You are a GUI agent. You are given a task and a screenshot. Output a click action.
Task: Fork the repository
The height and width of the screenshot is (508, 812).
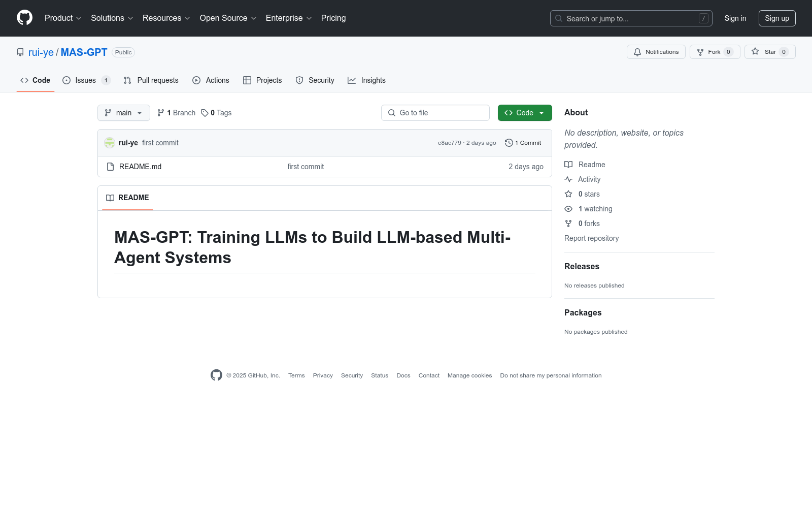[x=715, y=52]
